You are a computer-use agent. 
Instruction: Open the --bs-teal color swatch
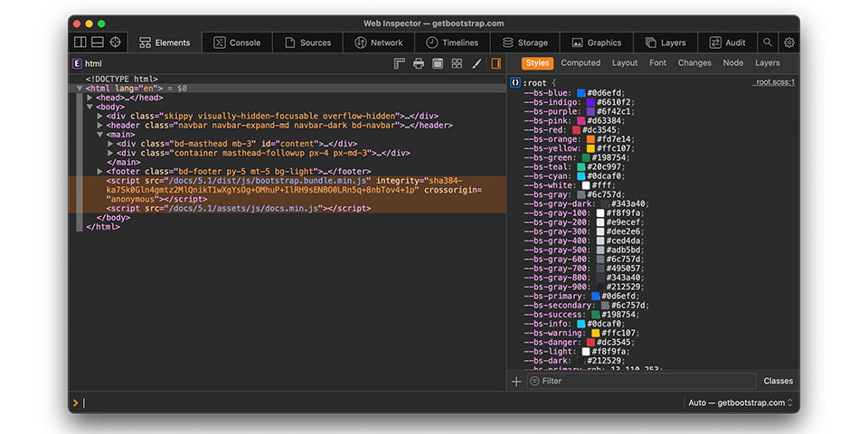pyautogui.click(x=581, y=166)
